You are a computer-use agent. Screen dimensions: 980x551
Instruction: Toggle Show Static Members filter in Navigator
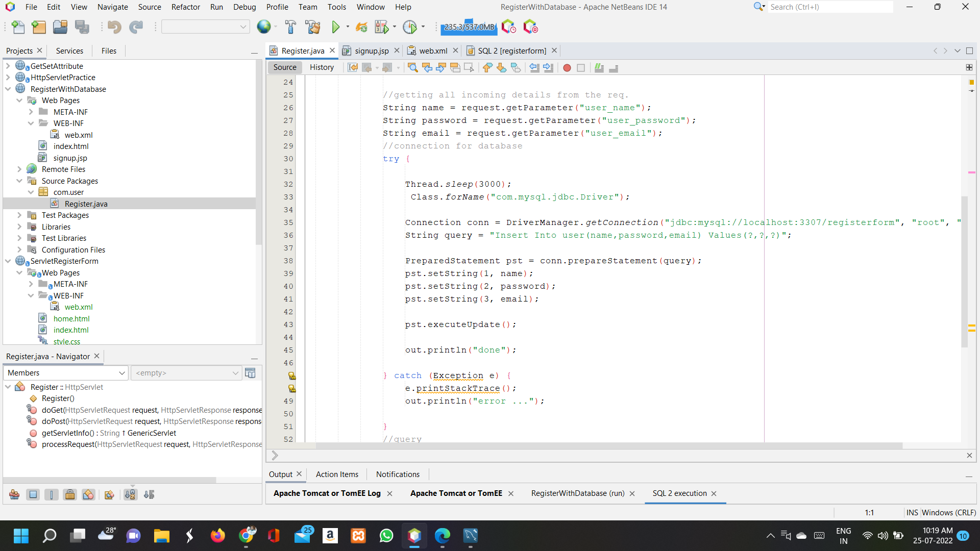click(52, 494)
